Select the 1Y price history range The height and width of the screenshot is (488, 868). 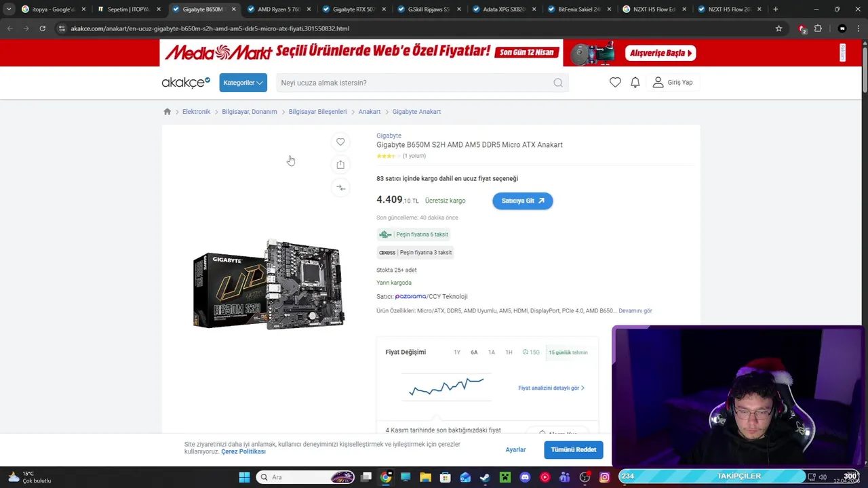coord(457,352)
